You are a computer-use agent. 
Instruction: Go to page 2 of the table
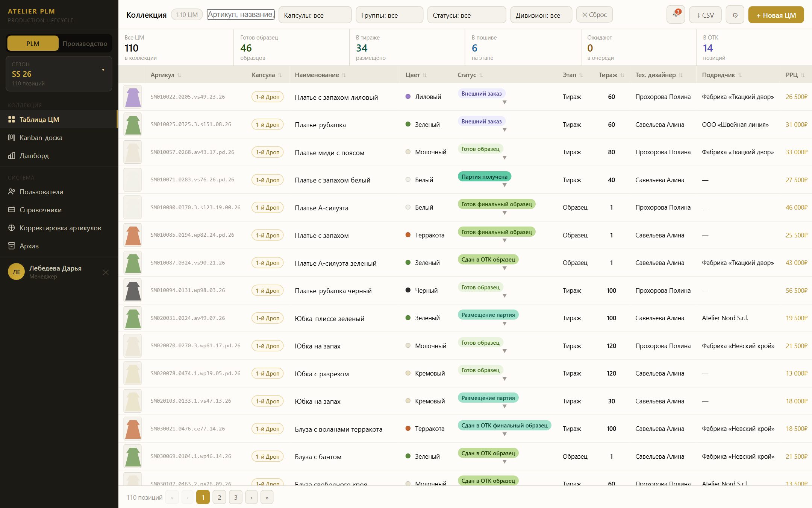click(x=220, y=497)
